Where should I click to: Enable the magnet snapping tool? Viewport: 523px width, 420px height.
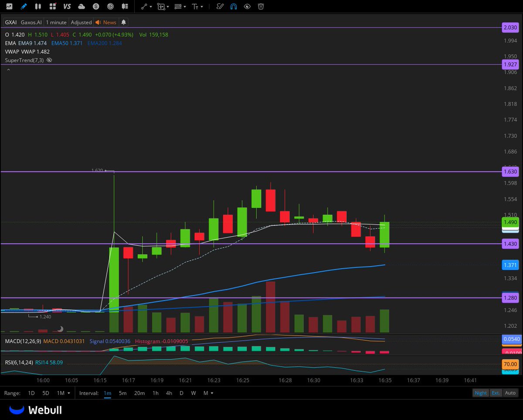click(x=234, y=6)
